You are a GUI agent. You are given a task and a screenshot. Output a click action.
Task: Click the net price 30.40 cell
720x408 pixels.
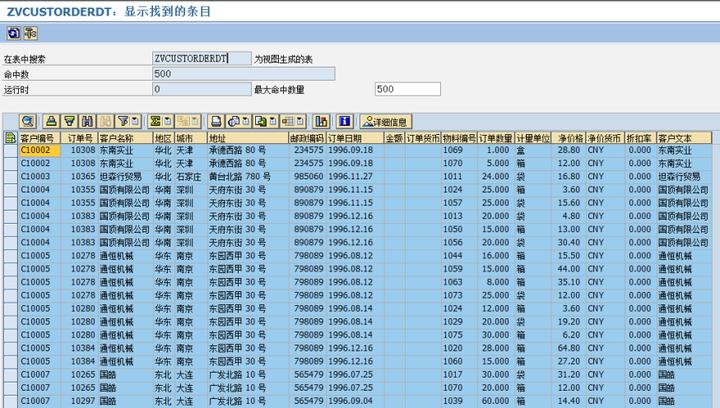pyautogui.click(x=568, y=242)
